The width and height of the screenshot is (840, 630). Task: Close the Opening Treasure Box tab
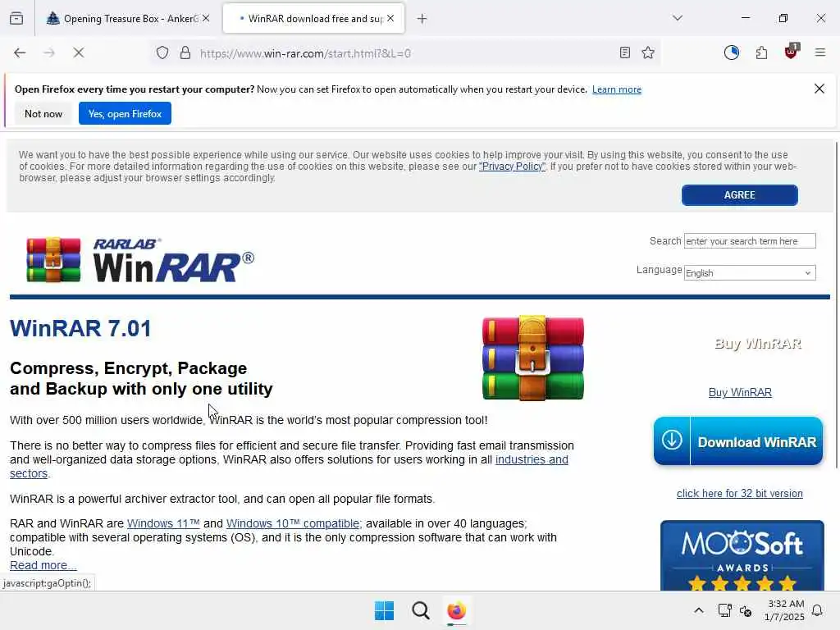click(206, 18)
